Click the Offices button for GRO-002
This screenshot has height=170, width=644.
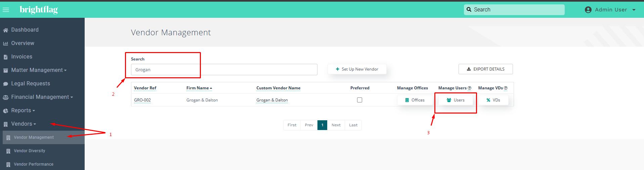[415, 100]
